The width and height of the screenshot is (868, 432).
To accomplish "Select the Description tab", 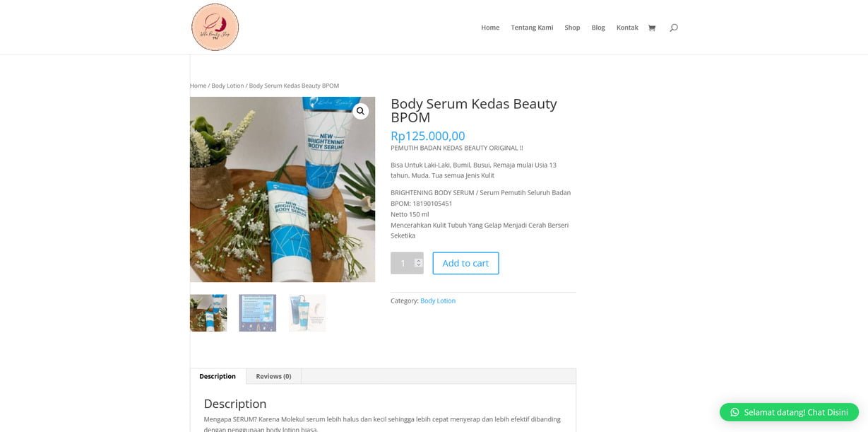I will [218, 376].
